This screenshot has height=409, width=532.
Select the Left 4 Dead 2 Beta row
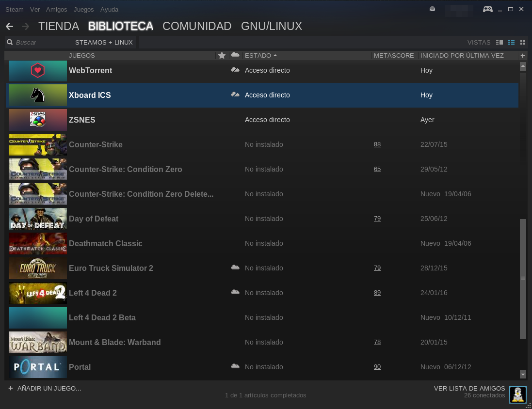coord(262,318)
